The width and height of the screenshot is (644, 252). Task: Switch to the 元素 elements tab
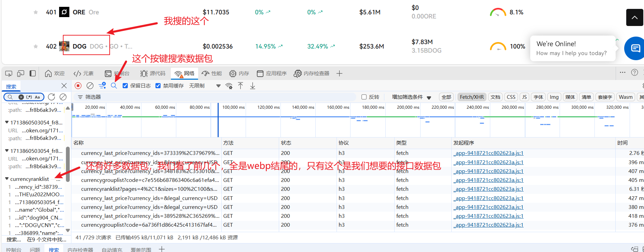(83, 74)
